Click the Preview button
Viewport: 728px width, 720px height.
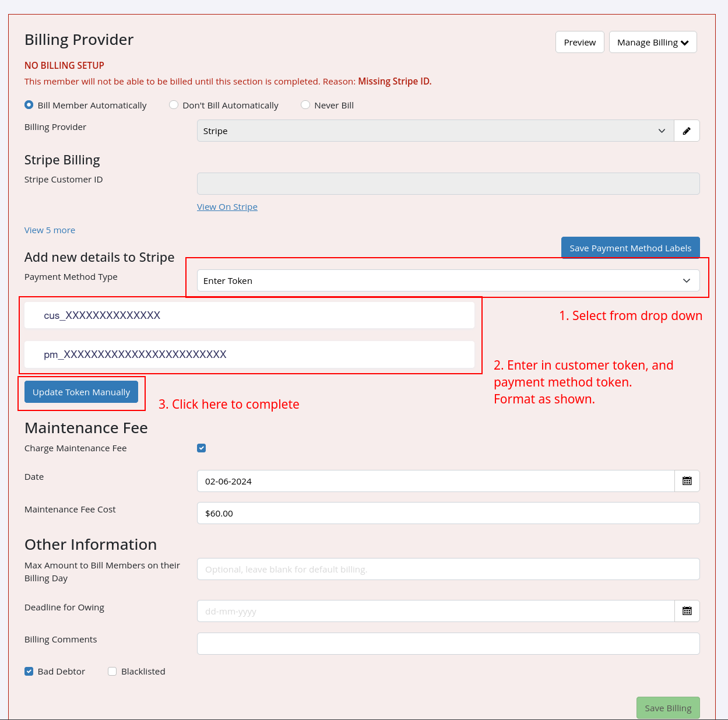pos(579,42)
